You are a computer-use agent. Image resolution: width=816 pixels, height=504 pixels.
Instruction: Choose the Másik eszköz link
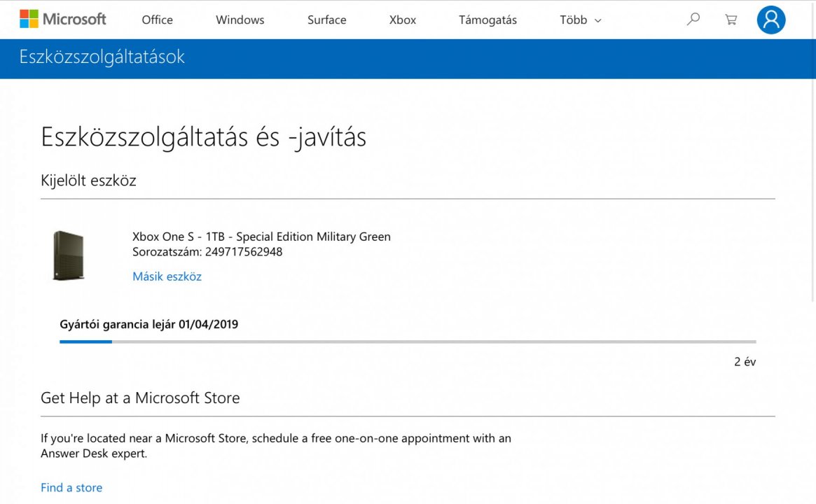tap(167, 276)
